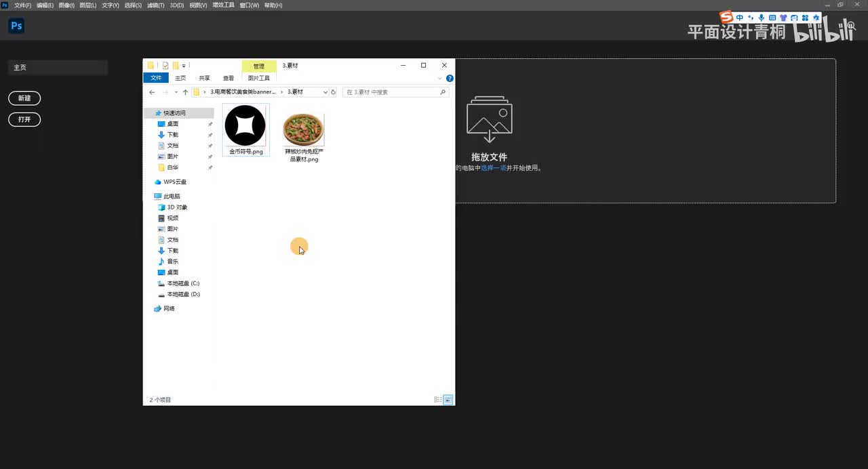Screen dimensions: 868x469
Task: Click the Sogou S logo icon
Action: point(727,17)
